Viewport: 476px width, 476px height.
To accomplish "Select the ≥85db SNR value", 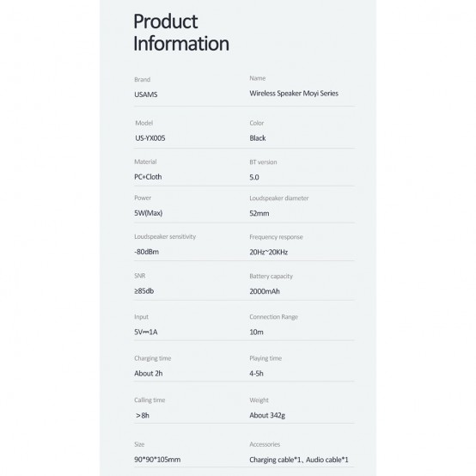I will (143, 291).
